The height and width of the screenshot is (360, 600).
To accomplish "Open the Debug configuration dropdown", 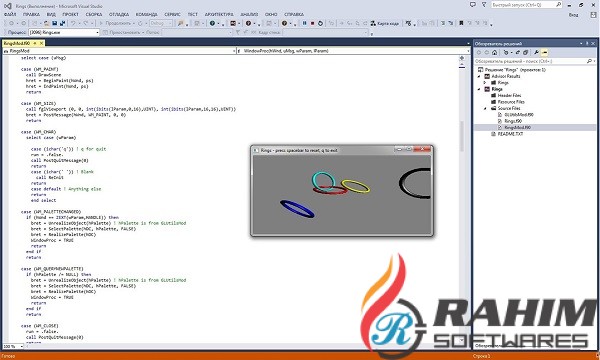I will (x=161, y=23).
